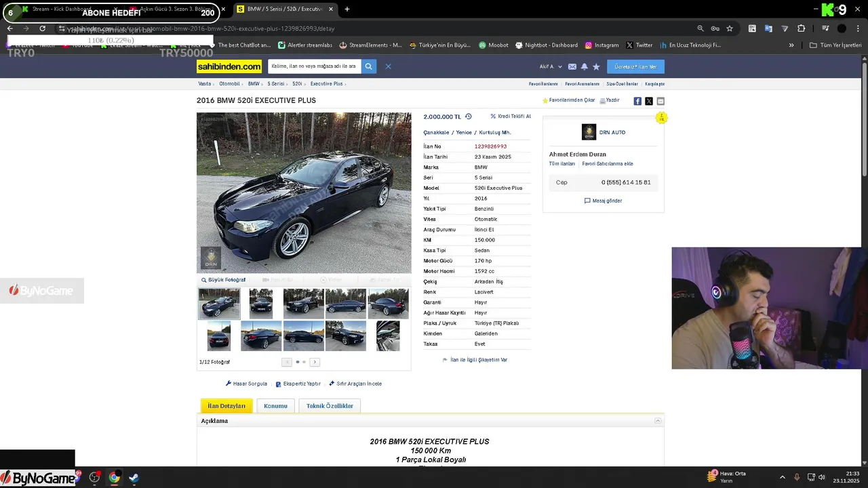Switch to the Konumu tab
Viewport: 868px width, 488px height.
(x=275, y=406)
